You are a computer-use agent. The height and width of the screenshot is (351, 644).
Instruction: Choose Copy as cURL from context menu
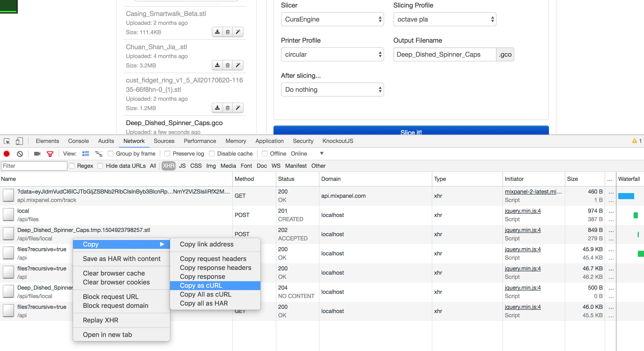pyautogui.click(x=201, y=285)
